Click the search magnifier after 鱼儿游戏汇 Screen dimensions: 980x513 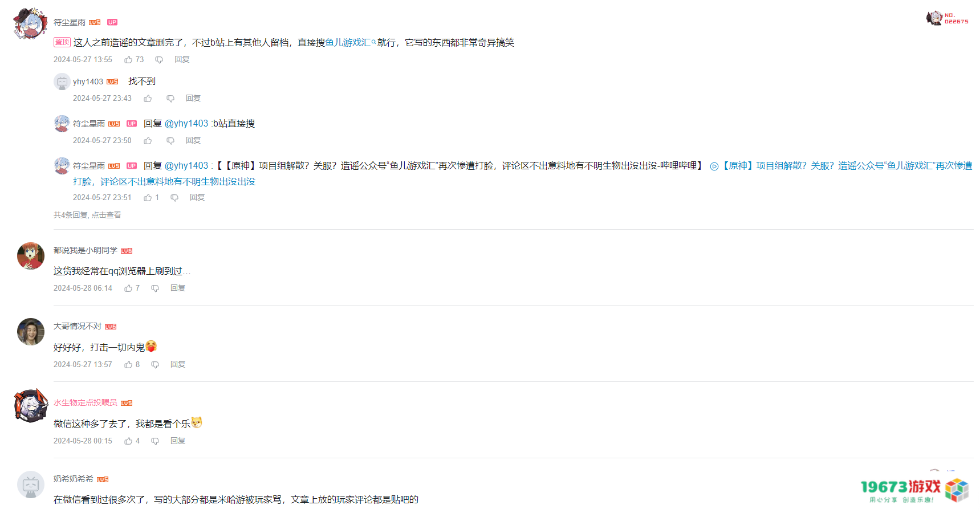(x=373, y=42)
